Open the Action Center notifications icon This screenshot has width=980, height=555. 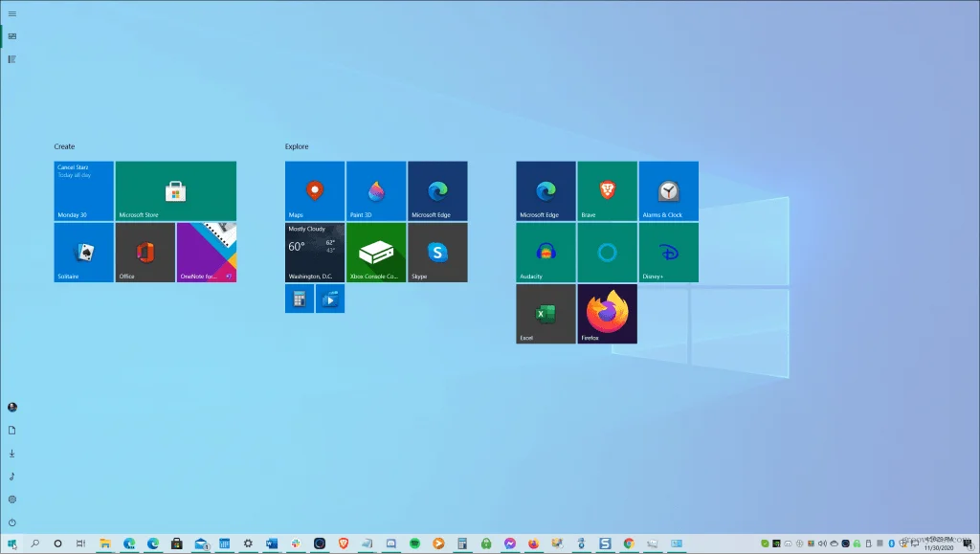coord(968,544)
